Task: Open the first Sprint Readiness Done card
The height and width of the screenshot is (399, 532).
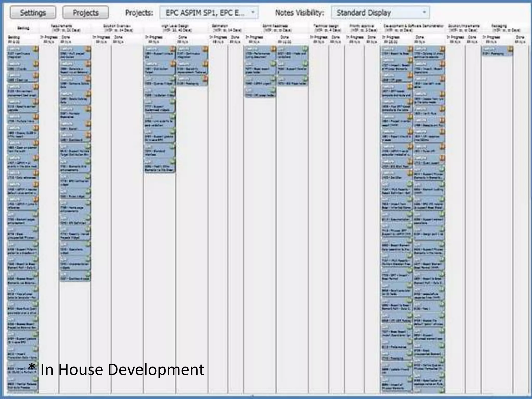Action: pyautogui.click(x=290, y=53)
